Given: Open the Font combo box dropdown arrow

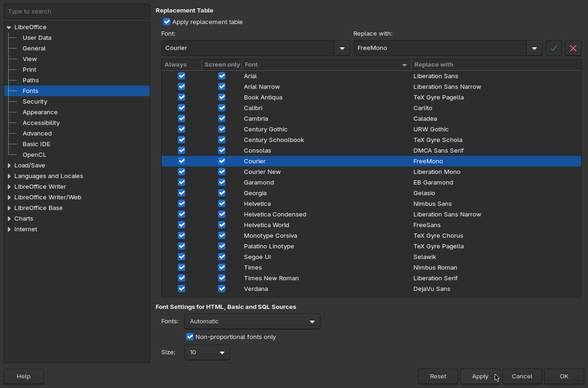Looking at the screenshot, I should coord(342,48).
